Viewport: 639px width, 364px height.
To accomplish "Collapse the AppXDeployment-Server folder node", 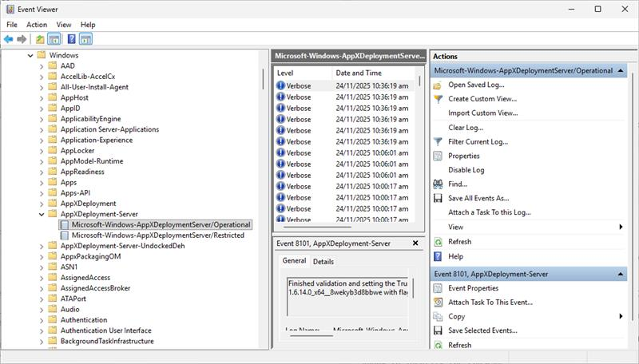I will tap(42, 214).
